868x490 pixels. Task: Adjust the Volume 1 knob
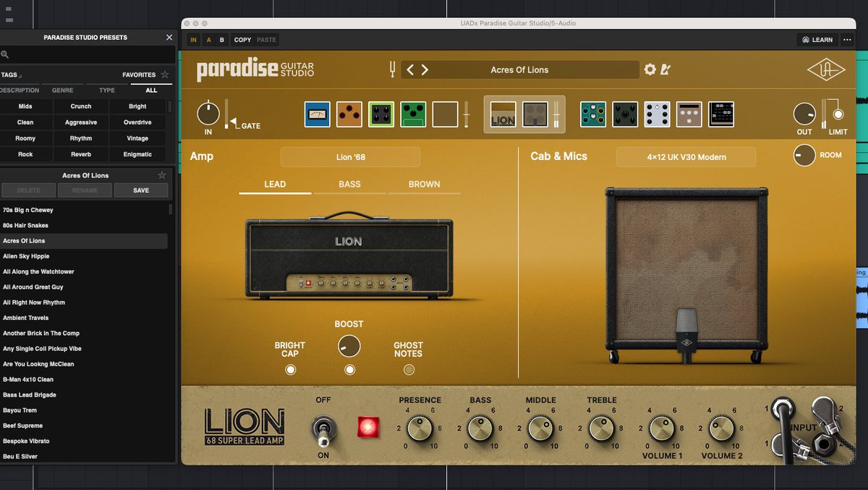662,428
